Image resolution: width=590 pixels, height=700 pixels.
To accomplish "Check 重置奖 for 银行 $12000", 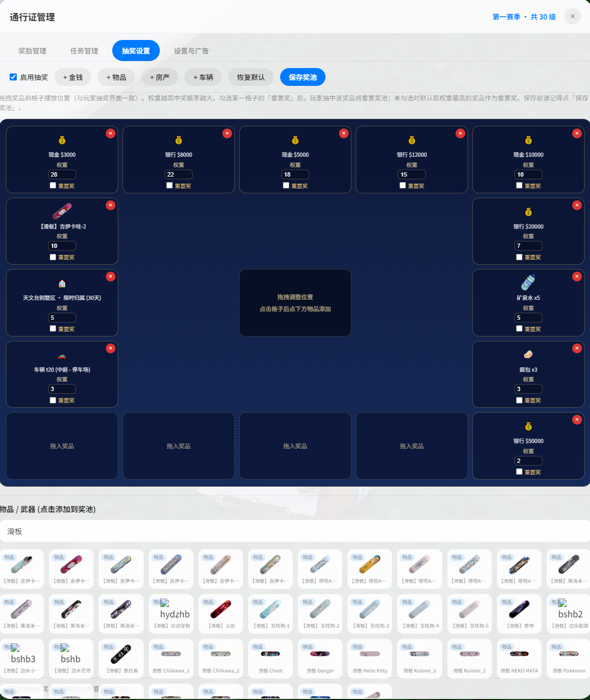I will pyautogui.click(x=403, y=185).
